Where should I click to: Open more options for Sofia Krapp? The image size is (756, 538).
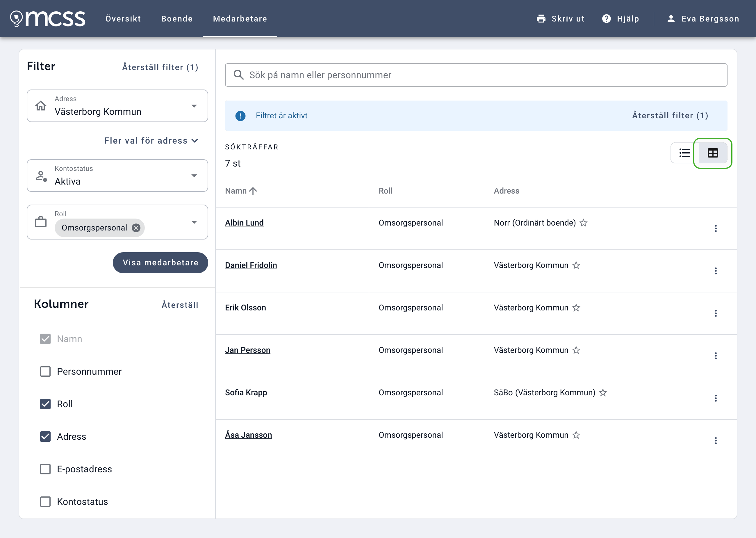pos(716,398)
